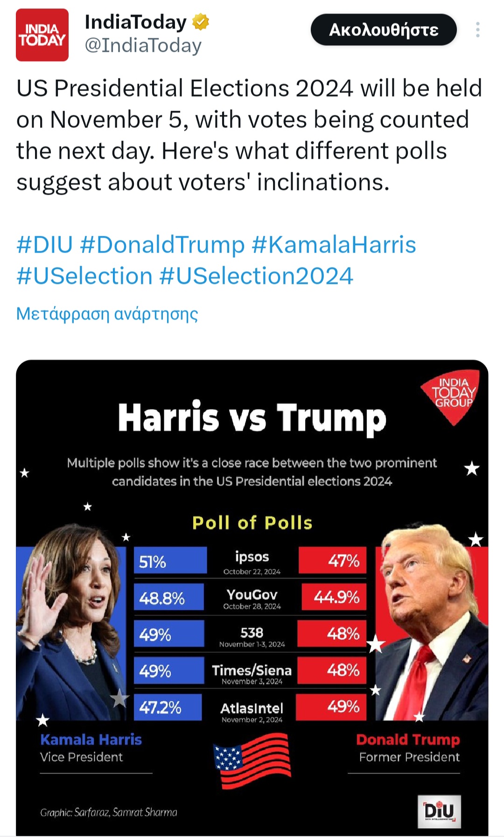Click the gold verified badge
504x840 pixels.
[201, 22]
